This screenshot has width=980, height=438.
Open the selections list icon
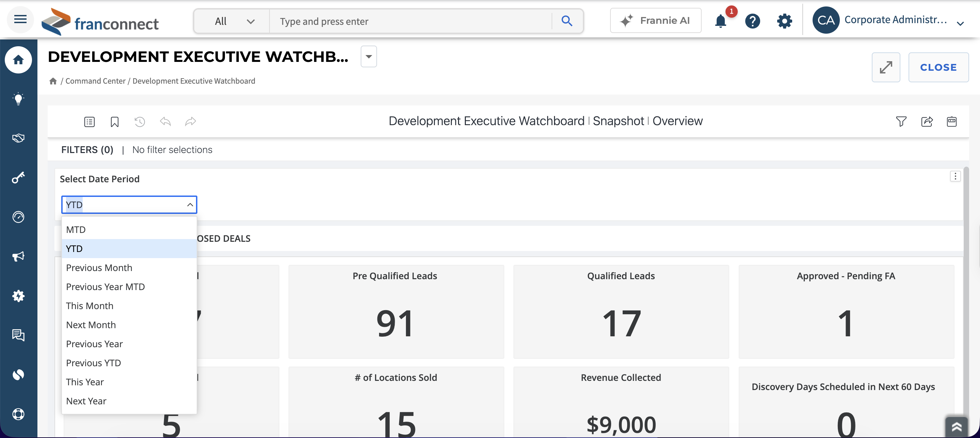[89, 122]
